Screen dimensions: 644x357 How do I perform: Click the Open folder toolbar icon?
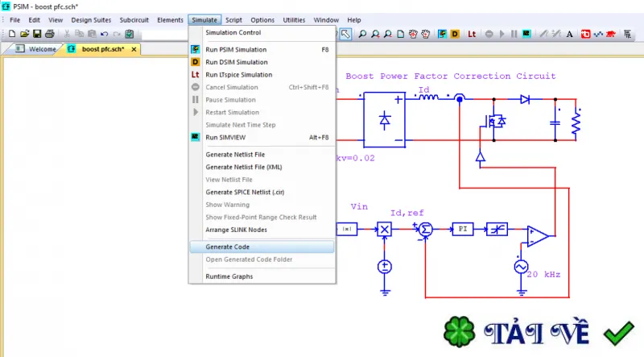[x=25, y=34]
